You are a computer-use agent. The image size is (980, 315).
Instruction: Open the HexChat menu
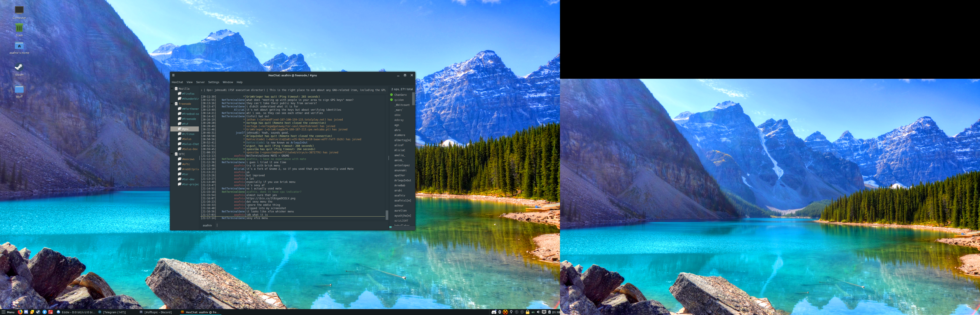tap(177, 82)
